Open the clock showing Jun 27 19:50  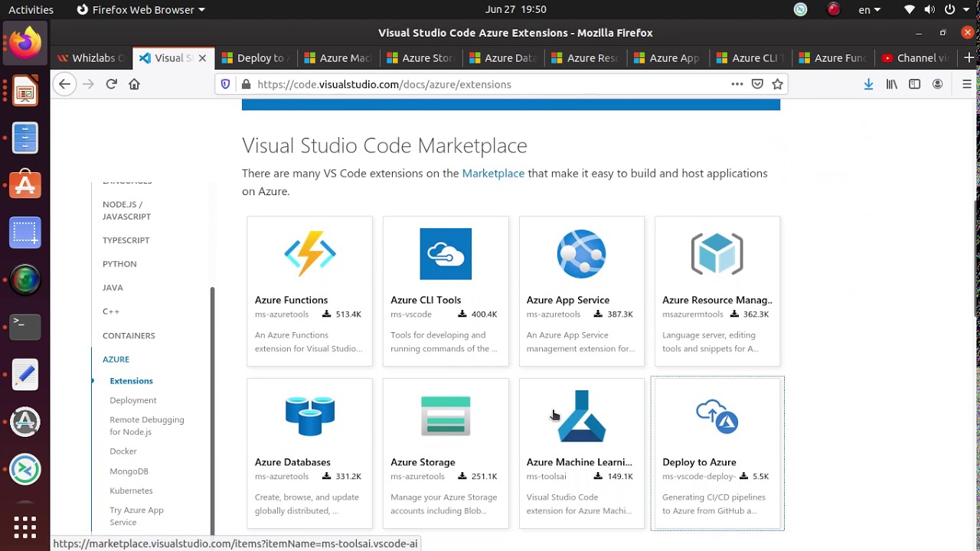click(x=515, y=9)
